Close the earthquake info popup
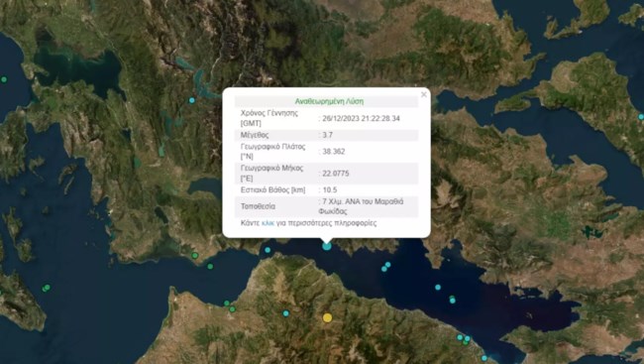Image resolution: width=644 pixels, height=364 pixels. pos(424,94)
